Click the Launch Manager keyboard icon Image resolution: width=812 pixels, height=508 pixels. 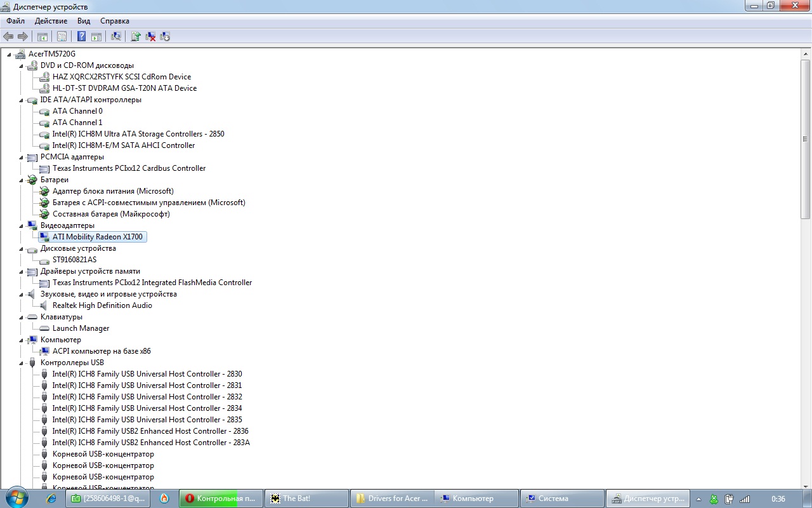(x=44, y=328)
